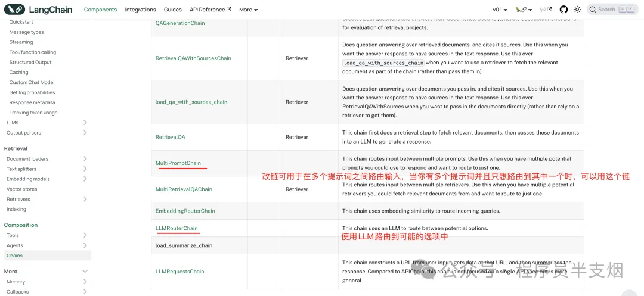Collapse the More sidebar section chevron
Screen dimensions: 644x296
tap(85, 272)
